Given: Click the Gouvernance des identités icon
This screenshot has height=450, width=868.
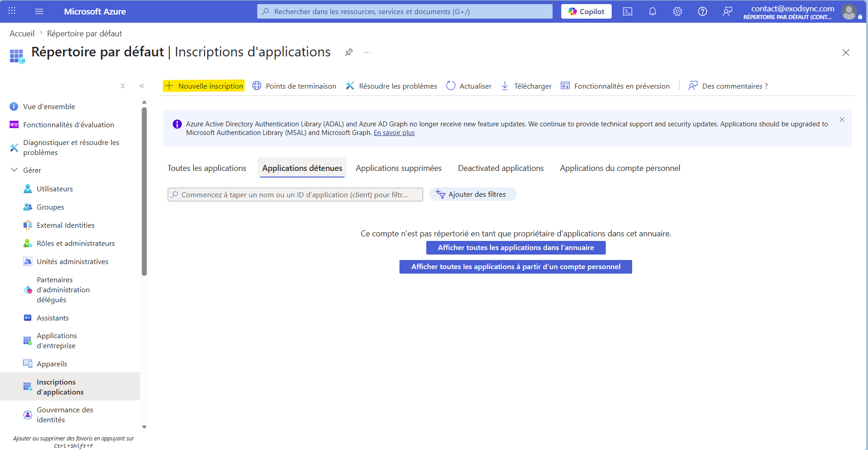Looking at the screenshot, I should pyautogui.click(x=28, y=415).
